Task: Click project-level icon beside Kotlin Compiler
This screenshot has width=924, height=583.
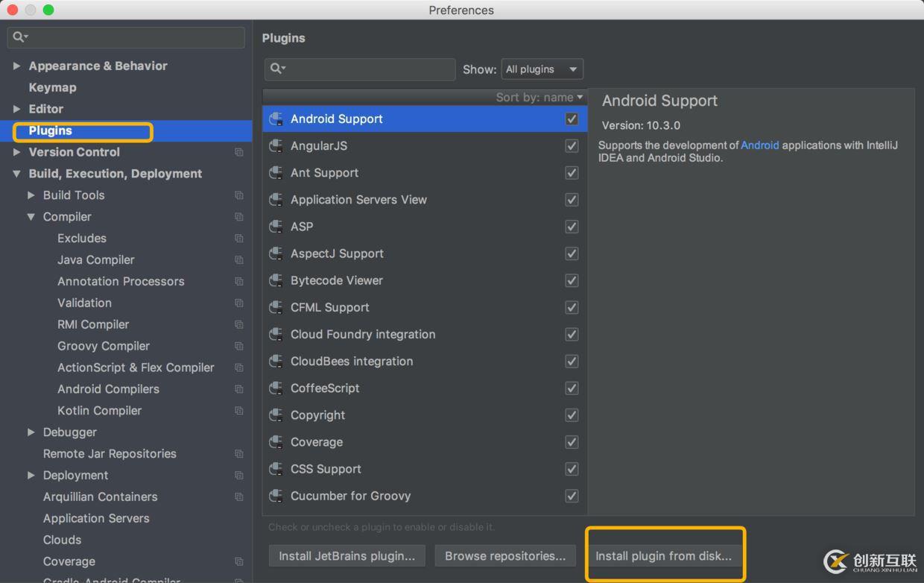Action: tap(238, 411)
